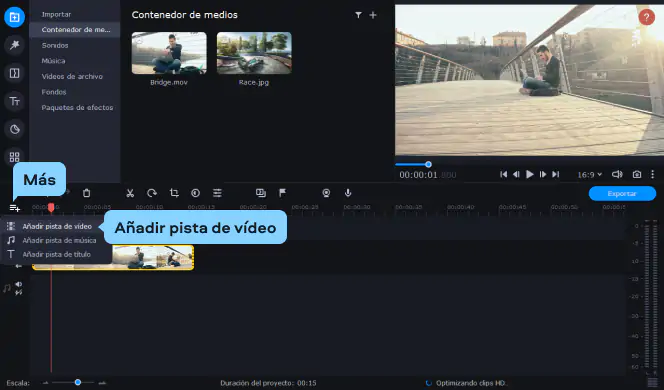Viewport: 664px width, 390px height.
Task: Select the Crop tool
Action: coord(174,193)
